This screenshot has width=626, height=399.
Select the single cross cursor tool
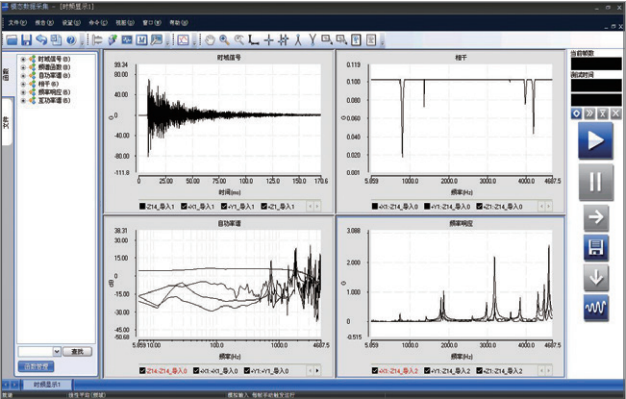[x=269, y=40]
